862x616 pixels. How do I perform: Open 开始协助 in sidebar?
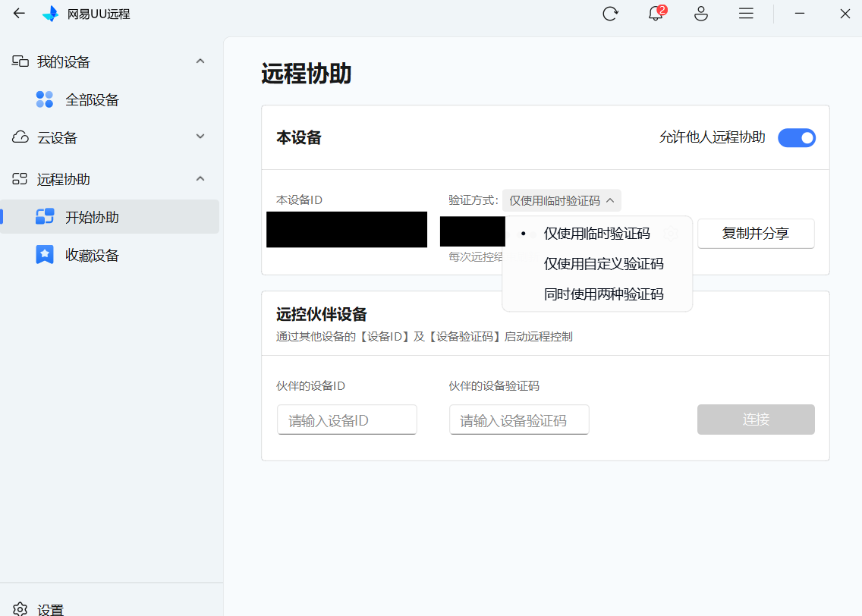click(x=110, y=216)
